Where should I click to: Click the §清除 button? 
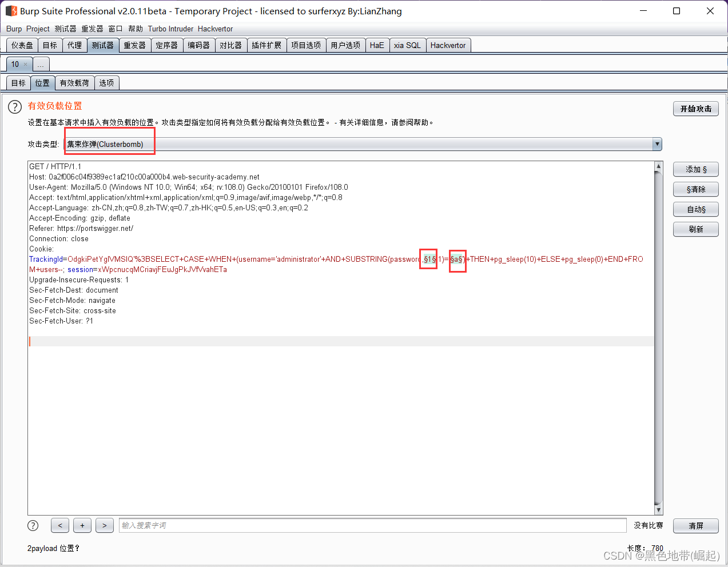click(696, 189)
